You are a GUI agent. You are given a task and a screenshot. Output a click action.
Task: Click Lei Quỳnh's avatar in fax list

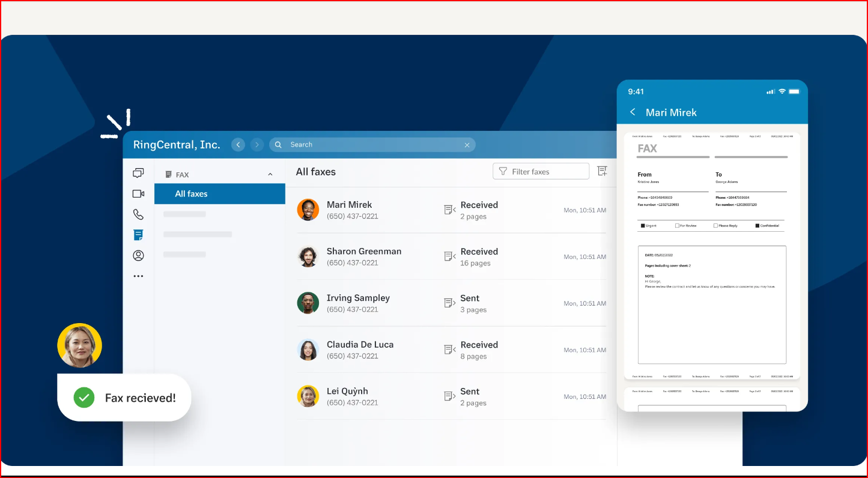(308, 396)
